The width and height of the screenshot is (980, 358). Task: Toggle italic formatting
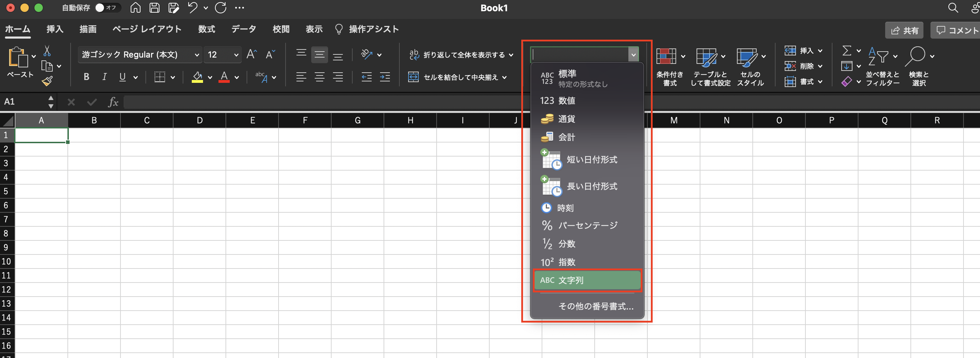104,77
